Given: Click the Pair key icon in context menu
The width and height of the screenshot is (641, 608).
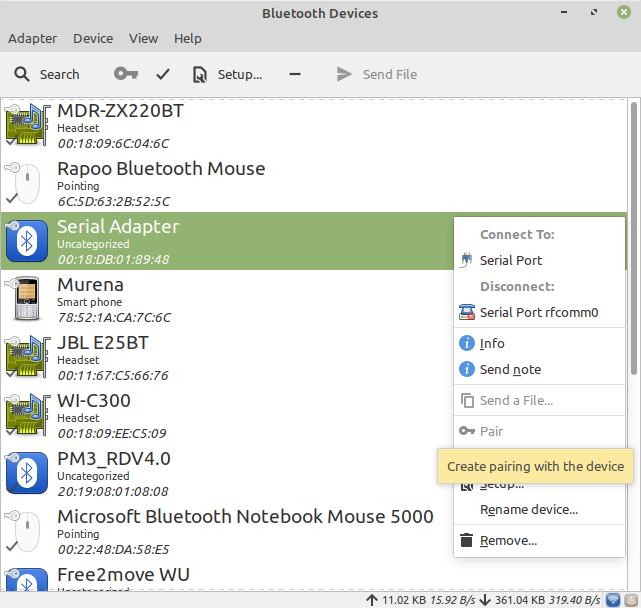Looking at the screenshot, I should 467,431.
